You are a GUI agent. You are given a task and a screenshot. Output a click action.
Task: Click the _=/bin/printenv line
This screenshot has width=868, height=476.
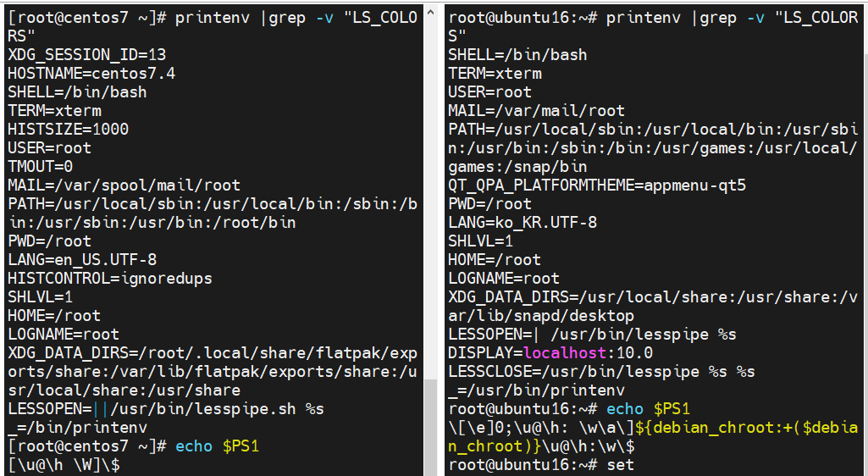coord(78,427)
